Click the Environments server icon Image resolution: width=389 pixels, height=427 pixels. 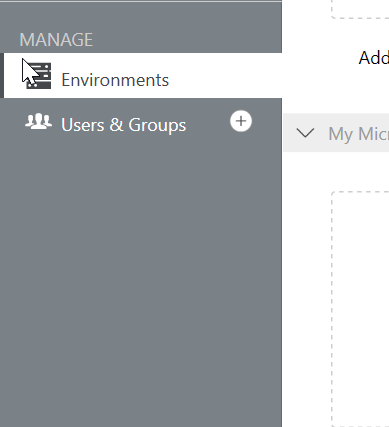point(39,76)
